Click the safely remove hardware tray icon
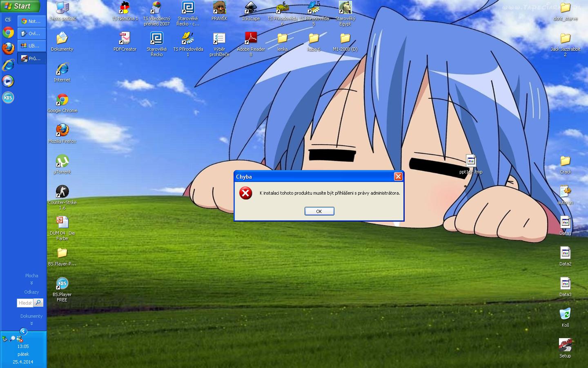Viewport: 588px width, 368px height. point(4,339)
